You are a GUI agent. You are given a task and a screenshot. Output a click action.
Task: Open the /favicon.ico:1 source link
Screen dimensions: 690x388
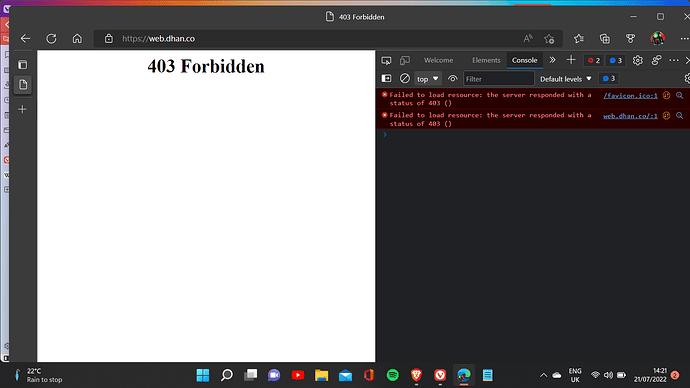[x=630, y=95]
